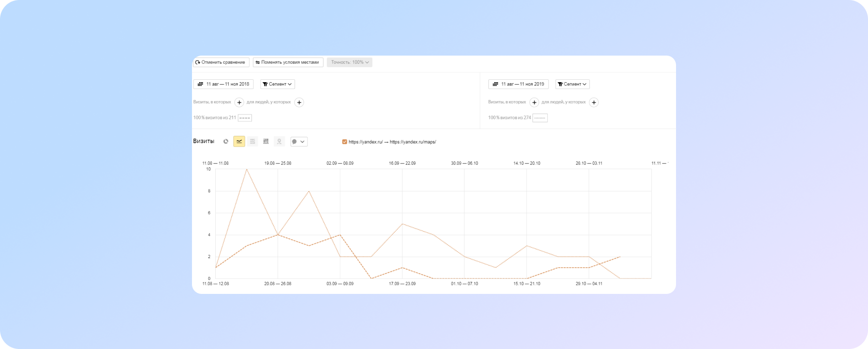Open date range '11 авг — 11 ноя 2018'
The width and height of the screenshot is (868, 349).
coord(223,84)
